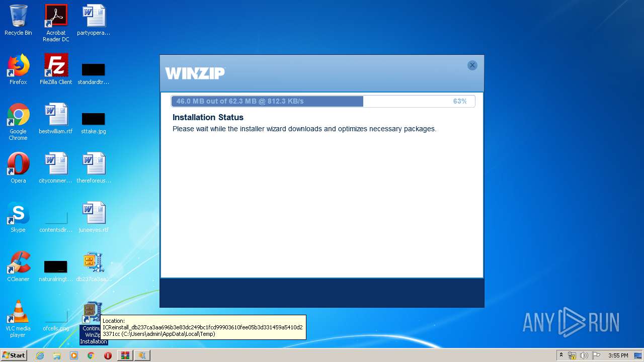Select the naturalringt file icon
Screen dimensions: 644x362
coord(56,270)
